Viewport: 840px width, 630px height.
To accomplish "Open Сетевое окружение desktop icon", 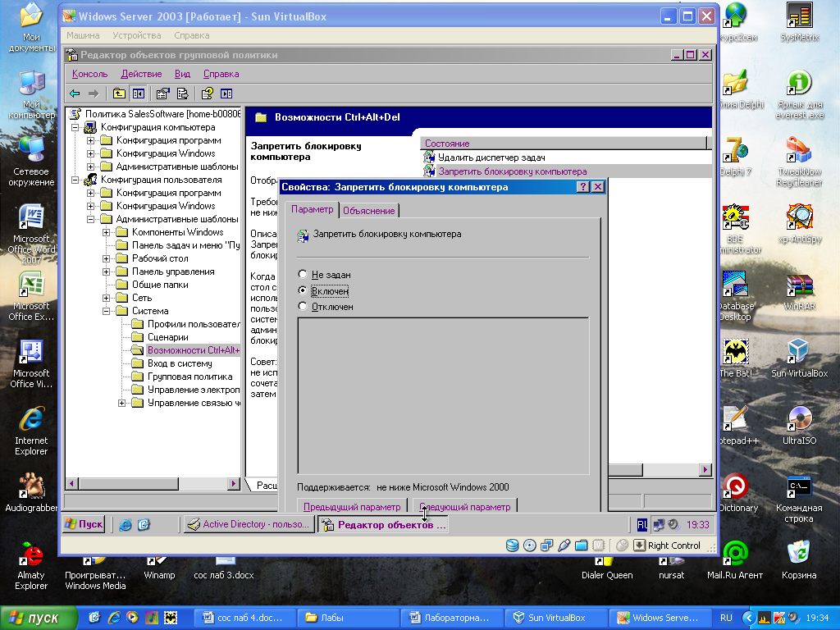I will point(31,162).
